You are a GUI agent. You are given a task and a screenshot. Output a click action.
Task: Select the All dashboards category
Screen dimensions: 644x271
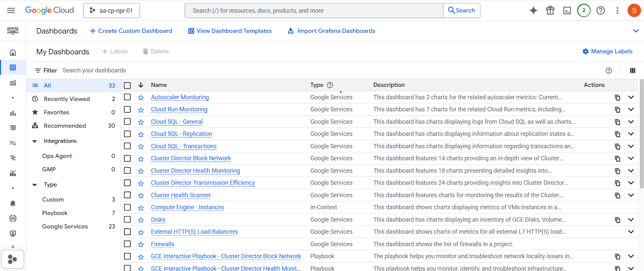coord(73,85)
